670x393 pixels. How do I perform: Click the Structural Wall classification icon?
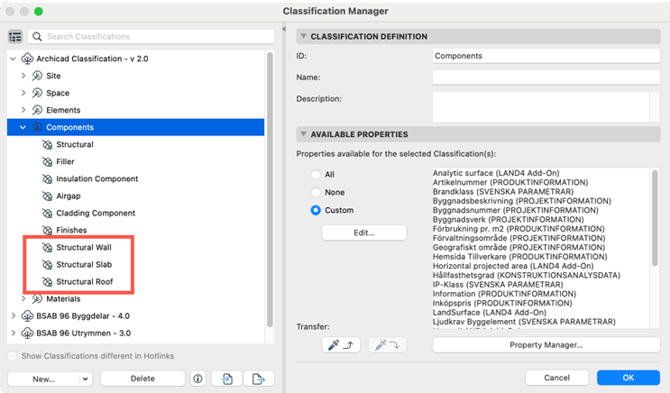pyautogui.click(x=47, y=247)
